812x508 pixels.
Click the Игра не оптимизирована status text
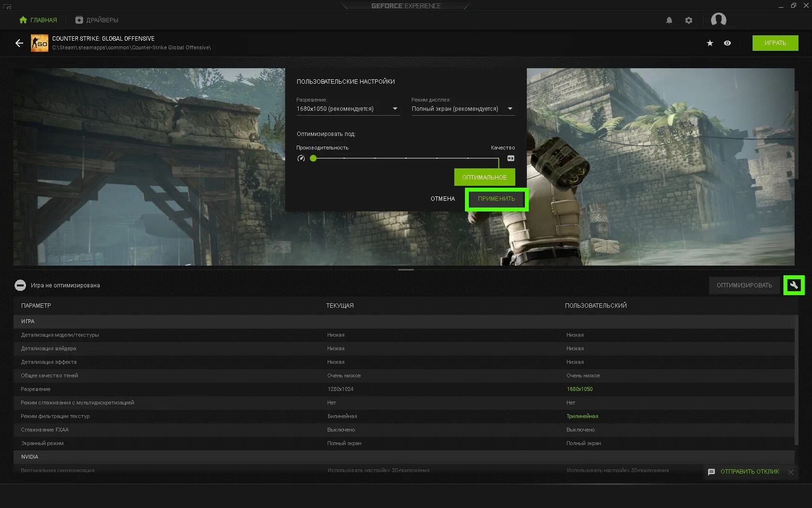click(x=65, y=285)
